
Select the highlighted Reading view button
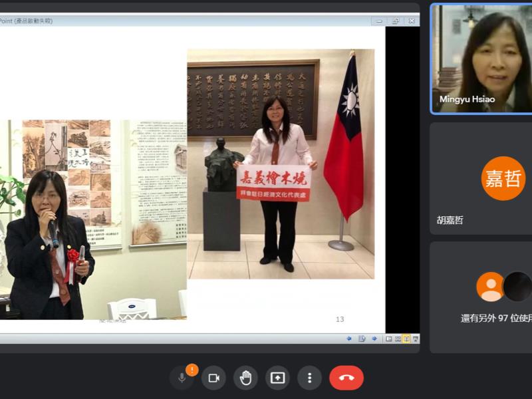coord(406,338)
